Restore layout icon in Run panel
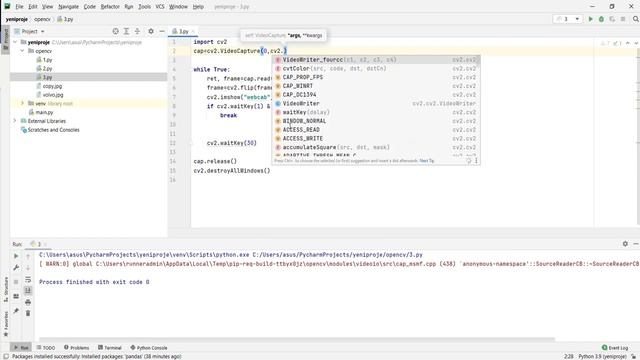The width and height of the screenshot is (640, 360). [16, 296]
